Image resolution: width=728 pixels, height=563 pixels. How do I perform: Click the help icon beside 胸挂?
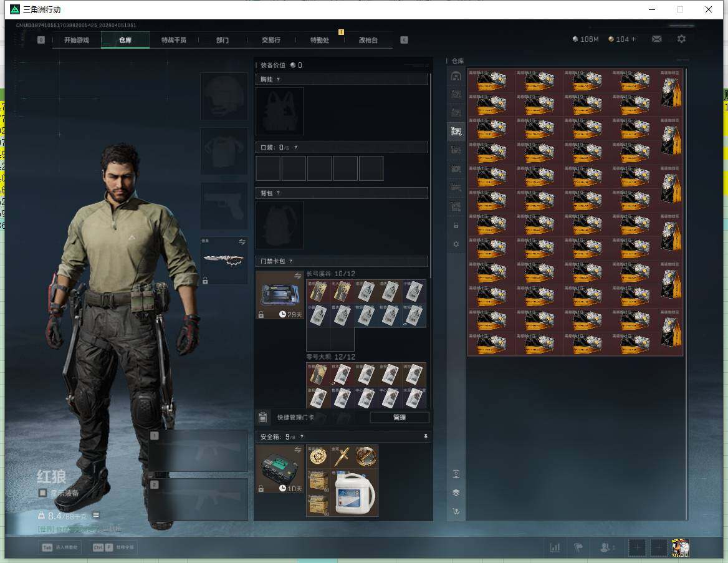(278, 79)
